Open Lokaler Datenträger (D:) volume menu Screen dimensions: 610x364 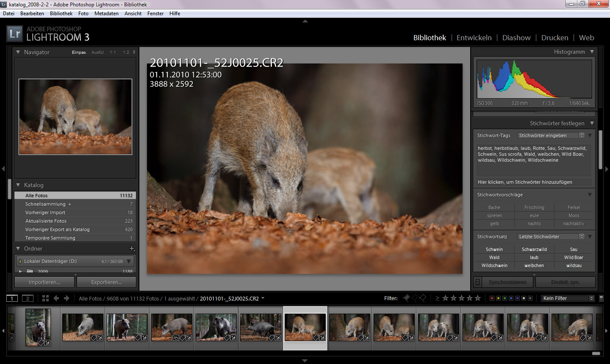point(129,261)
